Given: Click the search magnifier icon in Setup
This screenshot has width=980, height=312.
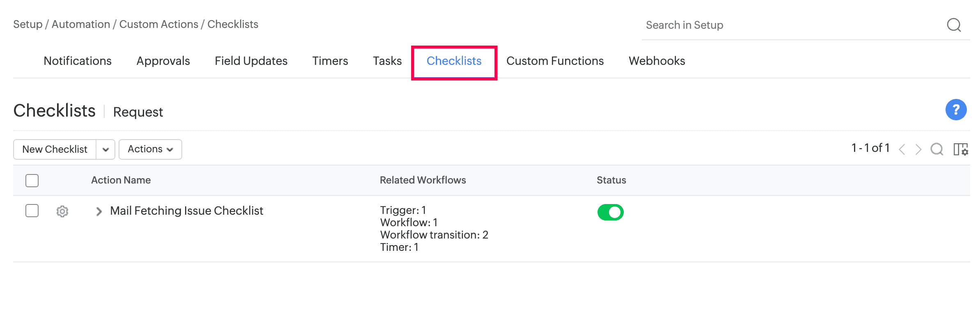Looking at the screenshot, I should [x=954, y=25].
